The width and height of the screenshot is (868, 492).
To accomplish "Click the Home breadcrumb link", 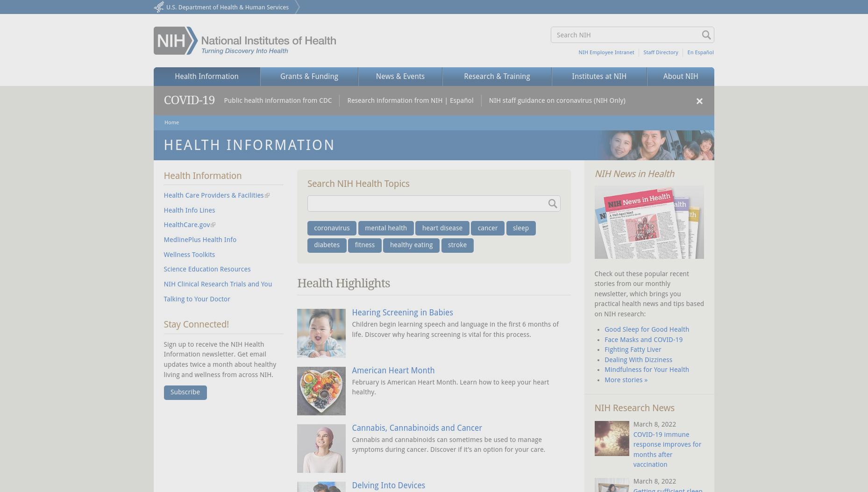I will click(171, 122).
